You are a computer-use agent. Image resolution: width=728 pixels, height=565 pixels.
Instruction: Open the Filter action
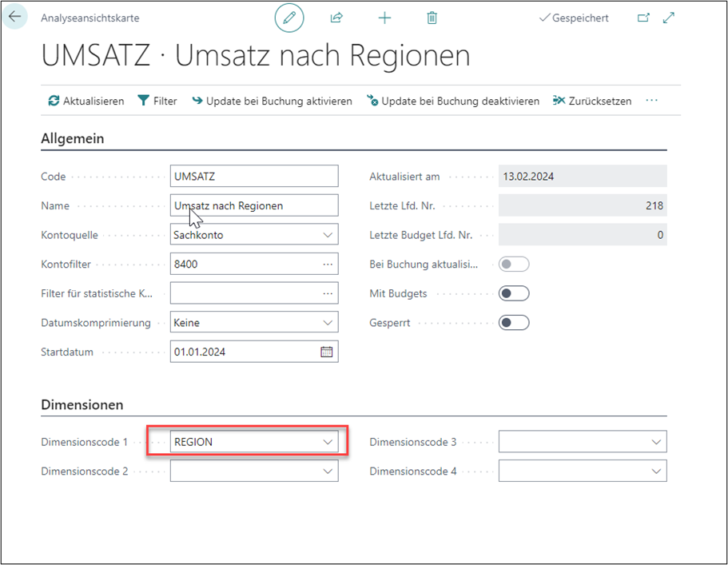point(157,101)
